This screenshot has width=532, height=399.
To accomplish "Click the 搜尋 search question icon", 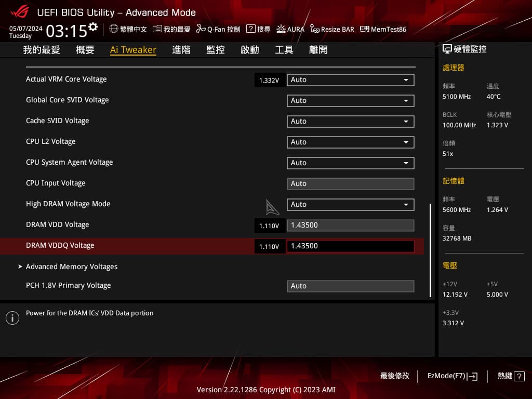I will pos(251,29).
